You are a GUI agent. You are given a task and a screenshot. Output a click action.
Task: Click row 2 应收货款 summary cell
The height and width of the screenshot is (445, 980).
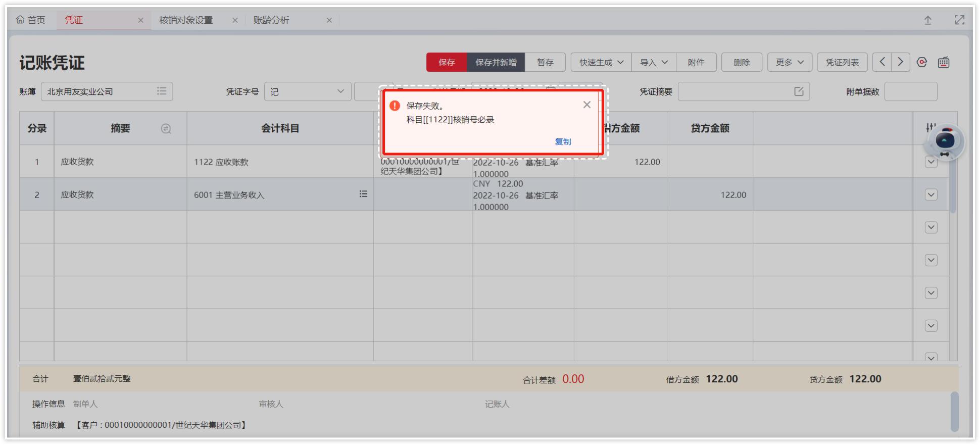[x=120, y=194]
